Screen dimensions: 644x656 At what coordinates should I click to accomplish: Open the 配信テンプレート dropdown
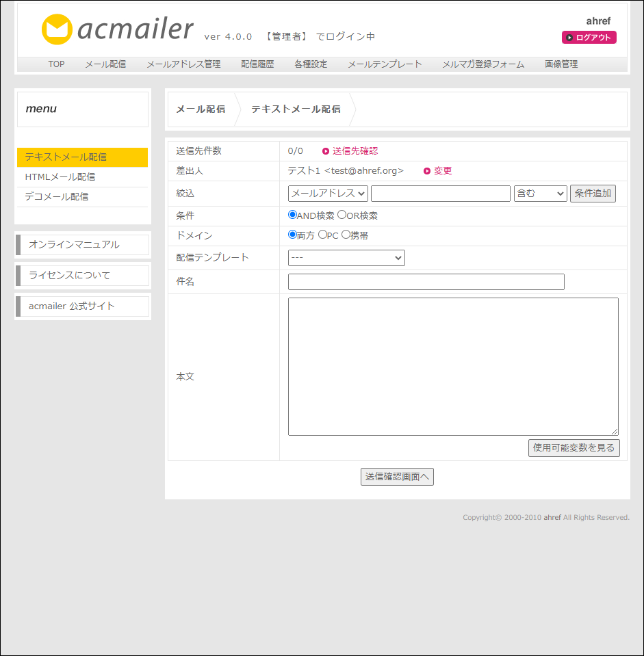click(x=346, y=258)
